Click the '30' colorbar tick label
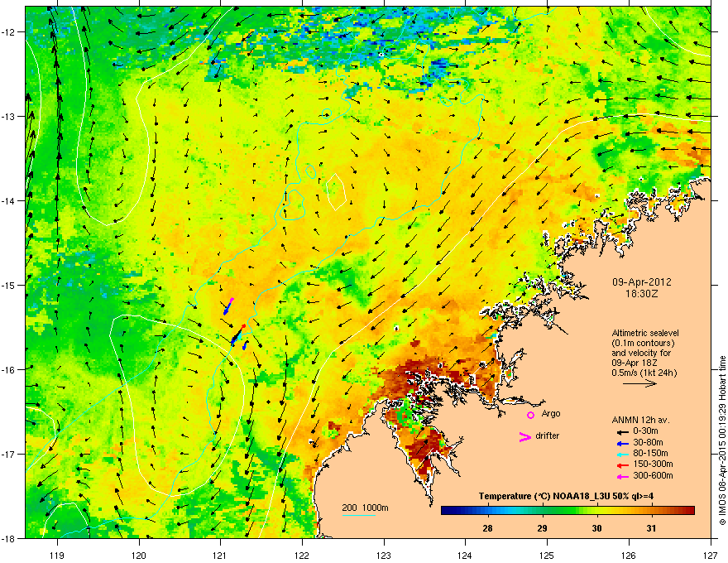Viewport: 728px width, 563px height. [597, 528]
